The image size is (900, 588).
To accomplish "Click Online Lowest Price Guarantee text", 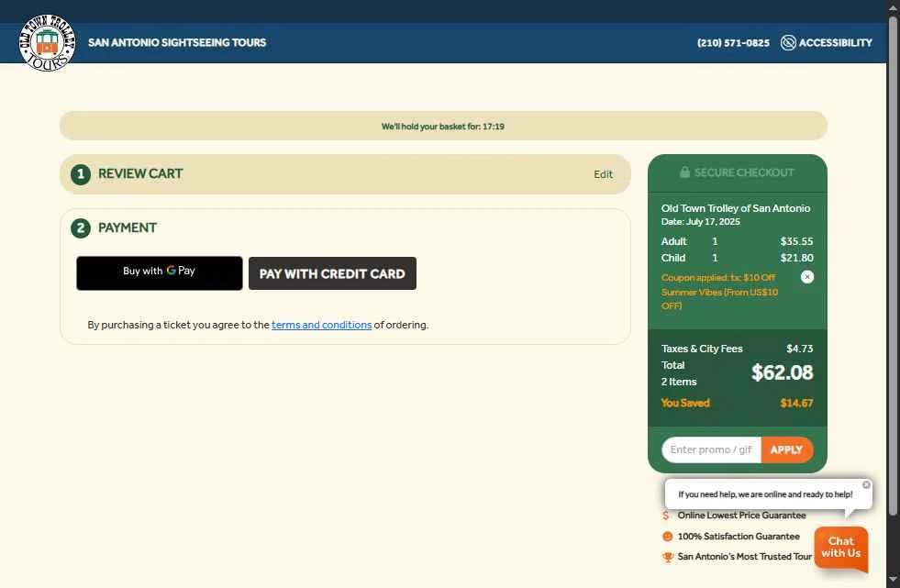I will (741, 516).
